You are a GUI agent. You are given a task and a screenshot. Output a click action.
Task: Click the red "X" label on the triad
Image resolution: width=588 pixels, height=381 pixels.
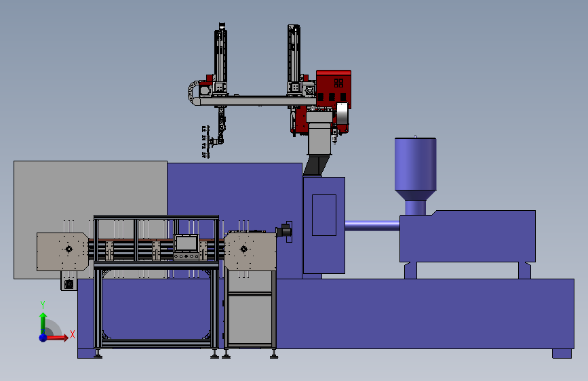pos(73,334)
